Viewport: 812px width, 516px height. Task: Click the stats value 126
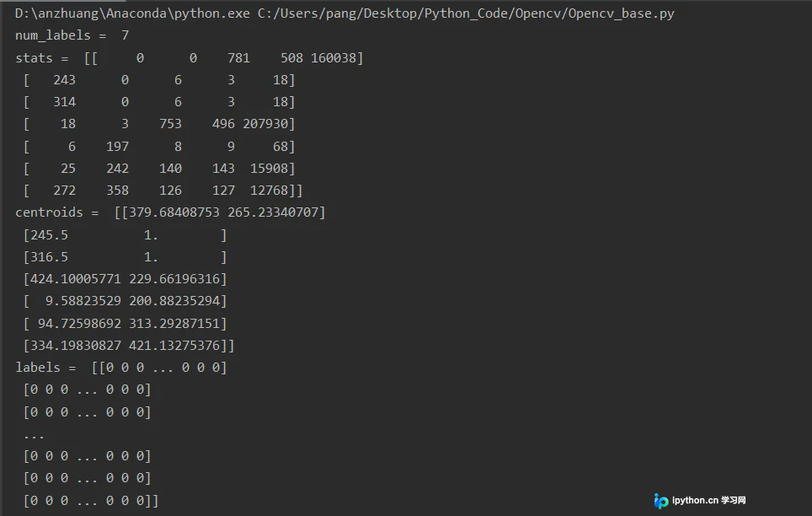point(170,191)
